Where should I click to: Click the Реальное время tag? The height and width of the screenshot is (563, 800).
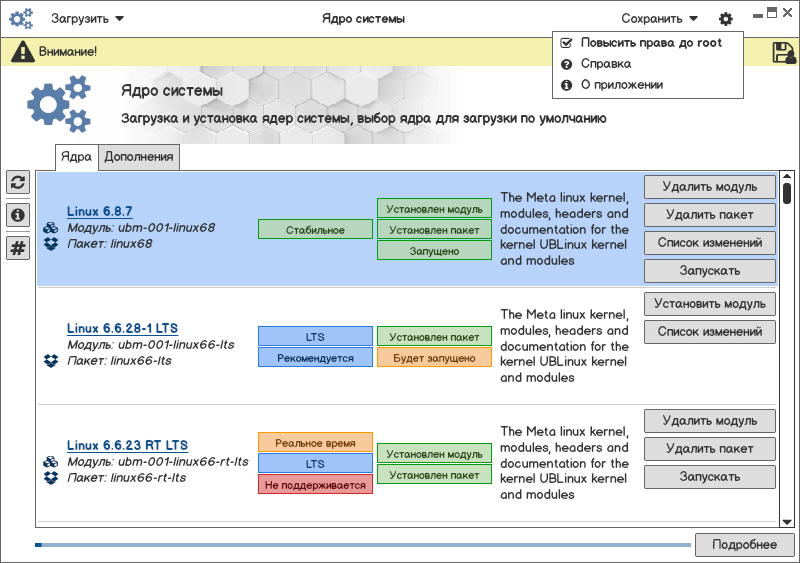pyautogui.click(x=315, y=443)
